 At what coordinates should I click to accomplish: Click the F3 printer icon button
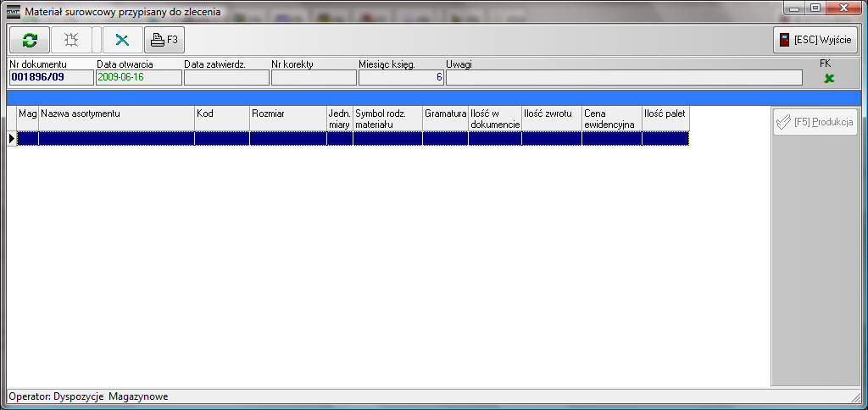164,40
